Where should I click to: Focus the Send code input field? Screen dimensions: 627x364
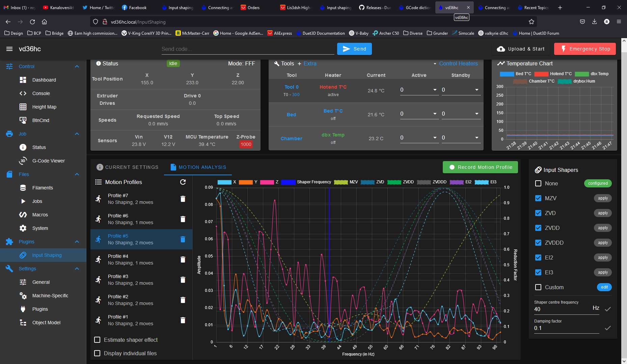(248, 49)
